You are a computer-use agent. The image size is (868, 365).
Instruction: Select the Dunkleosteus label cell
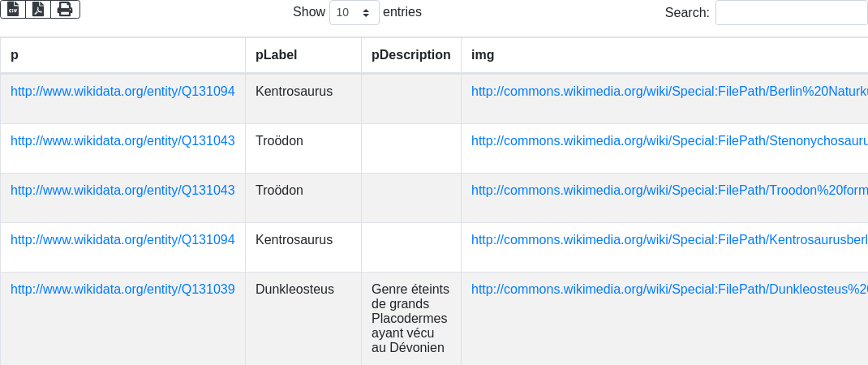(294, 290)
